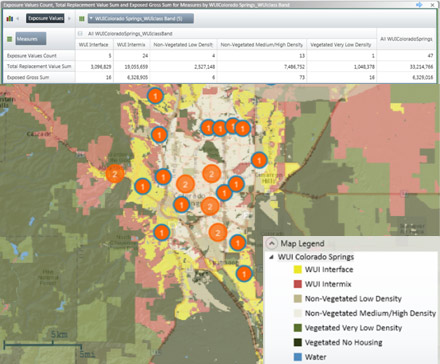Screen dimensions: 440x364
Task: Select the Vegetated No Housing legend label
Action: click(344, 342)
